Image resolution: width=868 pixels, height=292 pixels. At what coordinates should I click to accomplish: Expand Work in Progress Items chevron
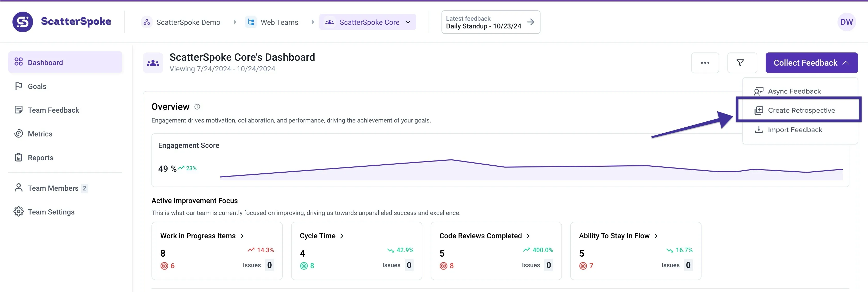[242, 236]
